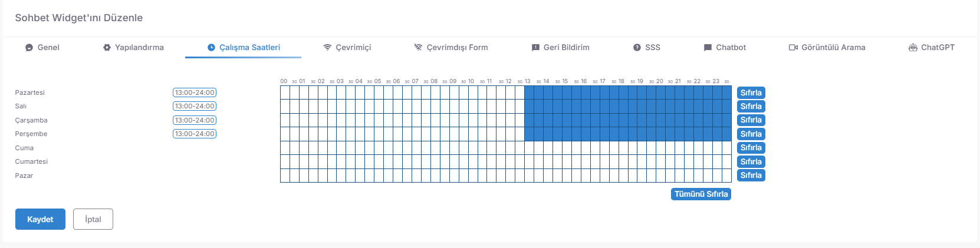The width and height of the screenshot is (980, 248).
Task: Toggle the Cuma 00:00 schedule cell
Action: pos(285,148)
